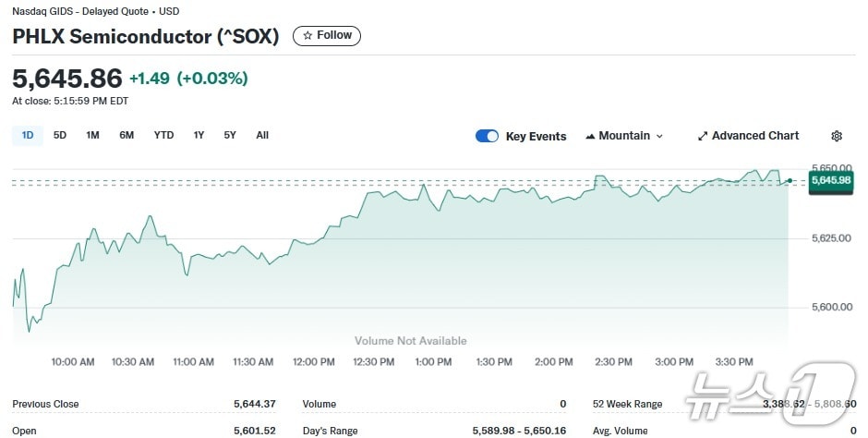The height and width of the screenshot is (438, 868).
Task: Select the 1Y time range
Action: tap(199, 135)
